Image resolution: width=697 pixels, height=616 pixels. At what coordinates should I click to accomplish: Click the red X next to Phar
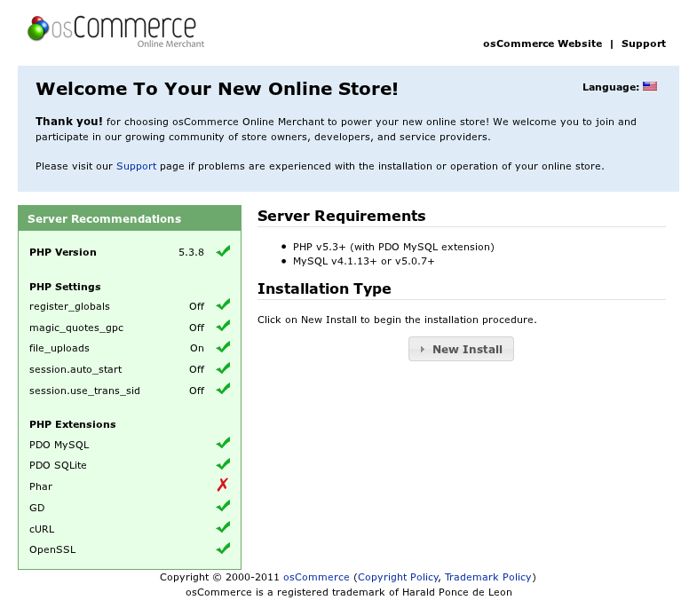[x=223, y=485]
